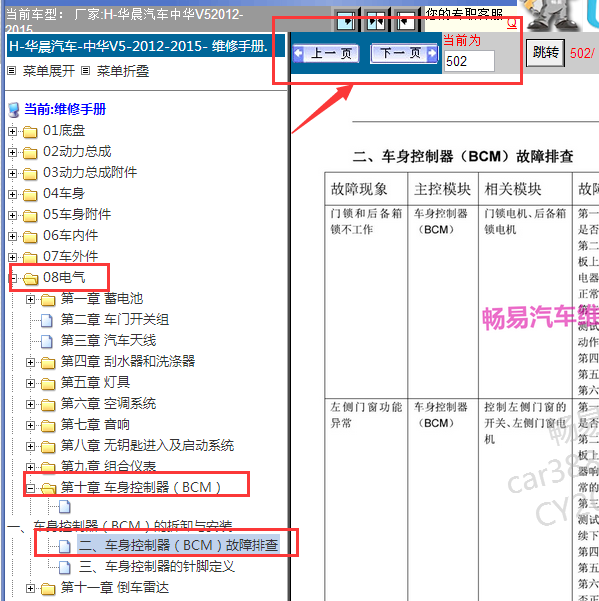Click the 第十一章 倒车雷达 folder icon
Image resolution: width=599 pixels, height=601 pixels.
[48, 589]
